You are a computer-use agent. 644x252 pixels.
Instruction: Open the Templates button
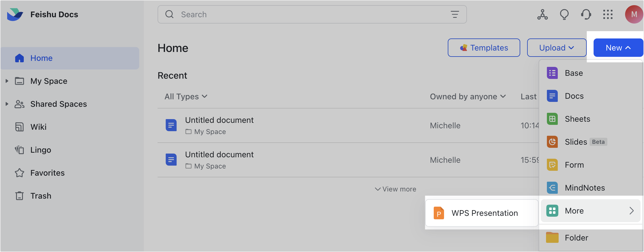(x=484, y=48)
